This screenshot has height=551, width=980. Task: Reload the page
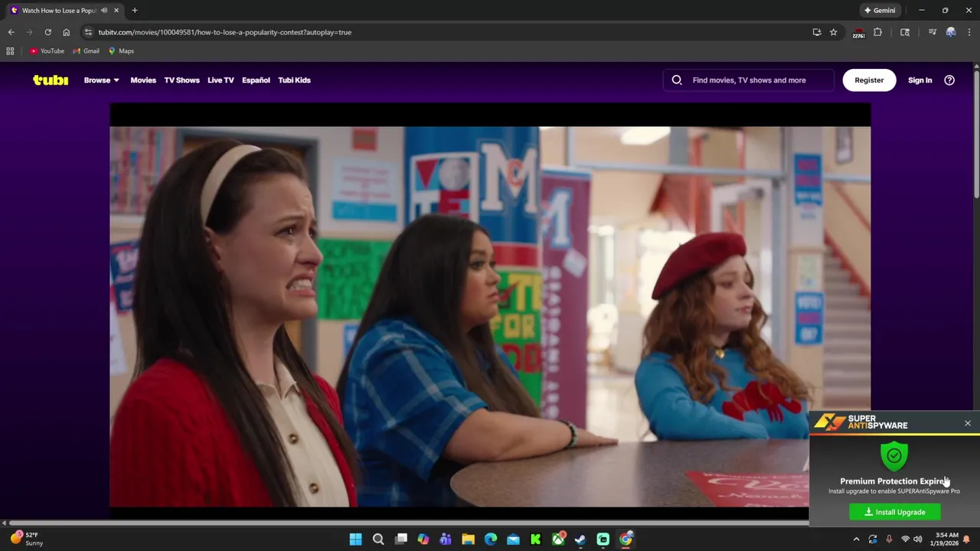(x=47, y=32)
